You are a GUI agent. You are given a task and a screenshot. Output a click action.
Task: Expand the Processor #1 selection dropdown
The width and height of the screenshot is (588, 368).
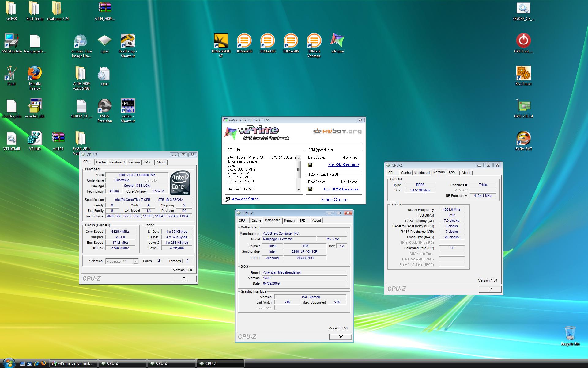(135, 261)
